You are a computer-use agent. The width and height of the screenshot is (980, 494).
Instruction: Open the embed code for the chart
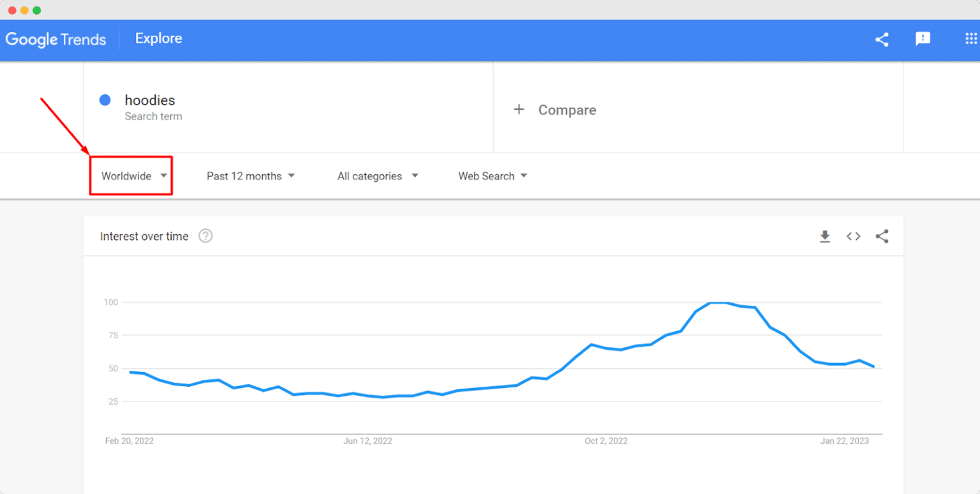pos(853,236)
